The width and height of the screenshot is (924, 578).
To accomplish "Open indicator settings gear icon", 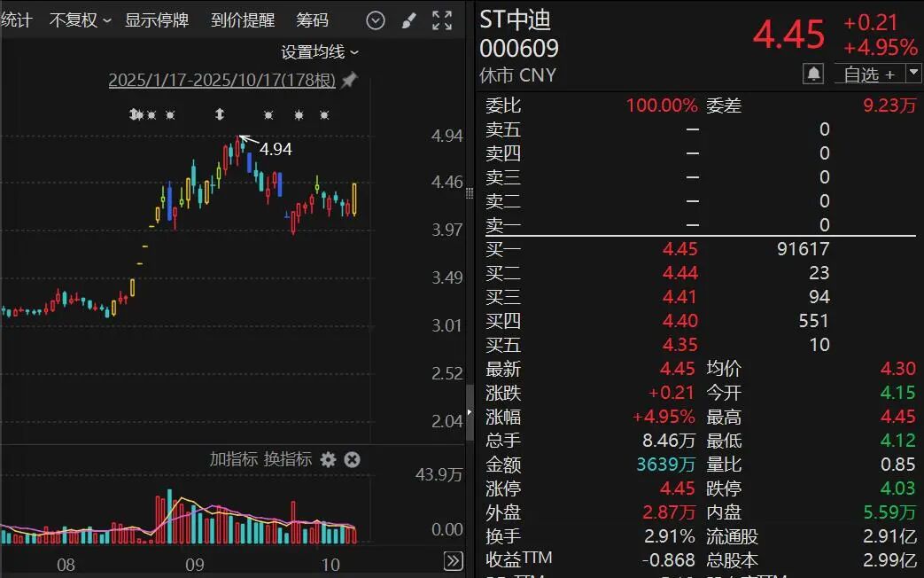I will click(x=329, y=459).
